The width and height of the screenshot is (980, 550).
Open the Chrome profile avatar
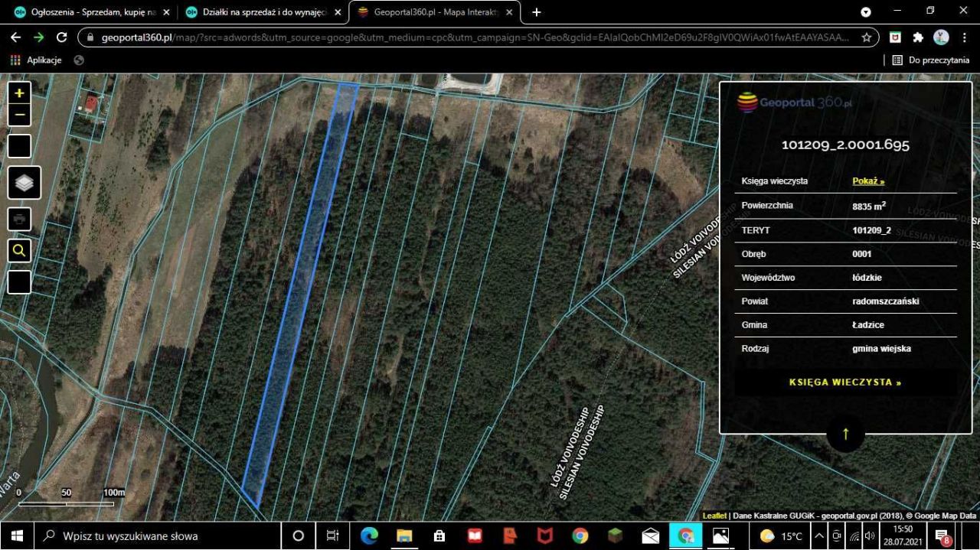click(x=941, y=37)
